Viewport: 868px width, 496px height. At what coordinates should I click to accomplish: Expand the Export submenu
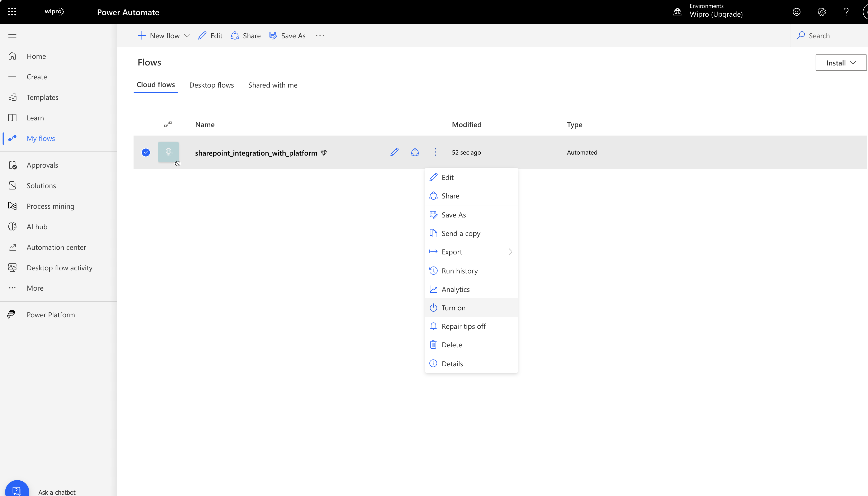[471, 252]
